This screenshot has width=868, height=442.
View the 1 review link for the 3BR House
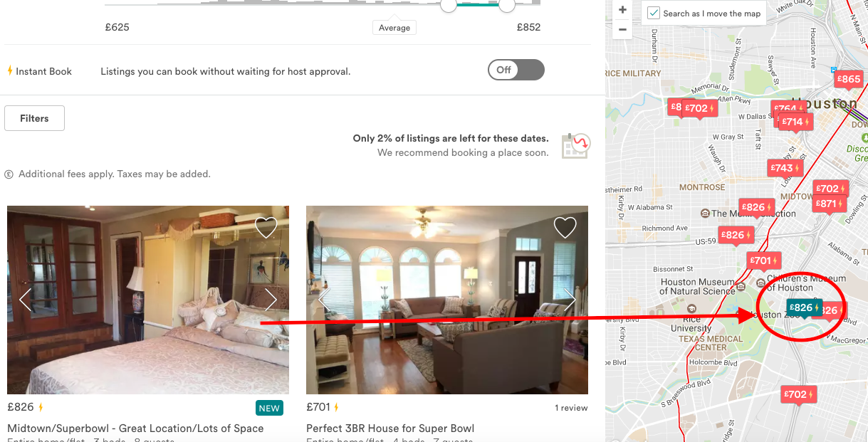click(x=571, y=408)
